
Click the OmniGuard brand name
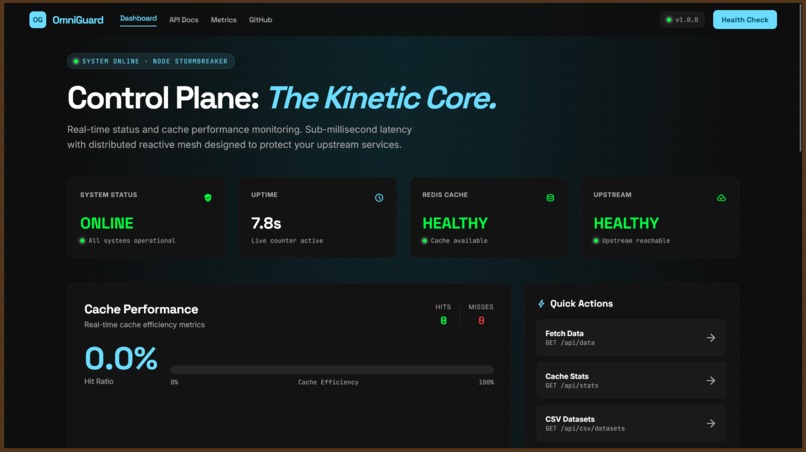point(78,20)
